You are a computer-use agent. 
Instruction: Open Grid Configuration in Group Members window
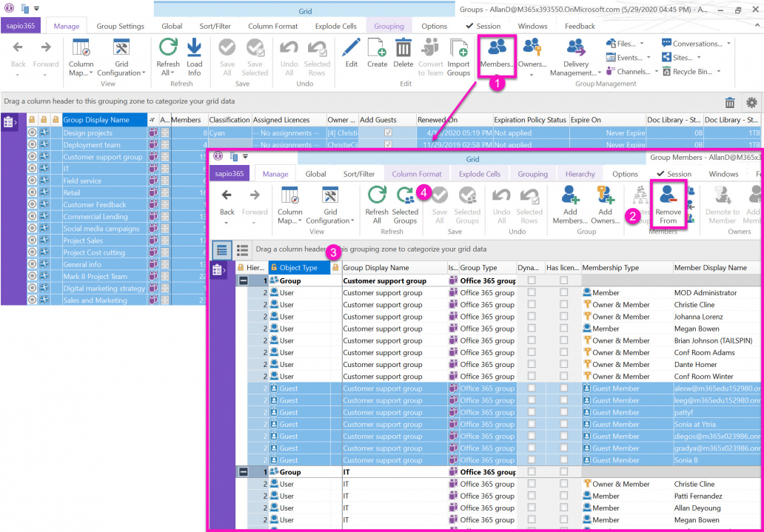point(330,205)
